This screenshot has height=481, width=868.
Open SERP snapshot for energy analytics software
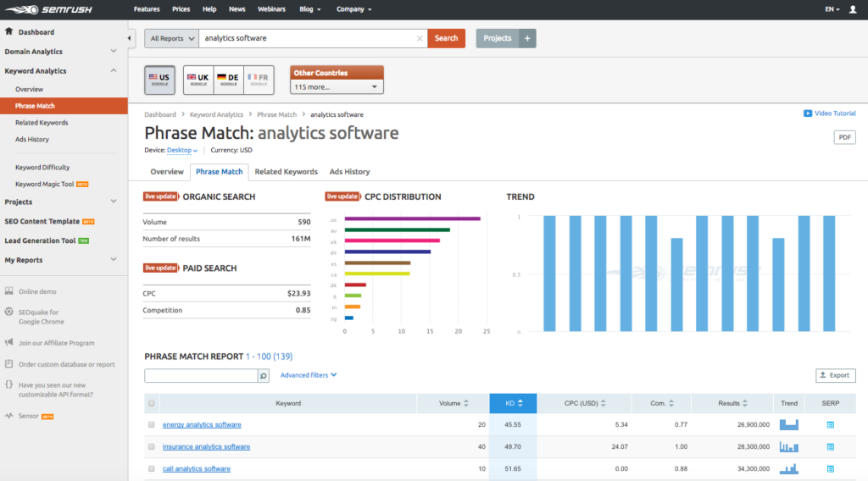coord(831,424)
